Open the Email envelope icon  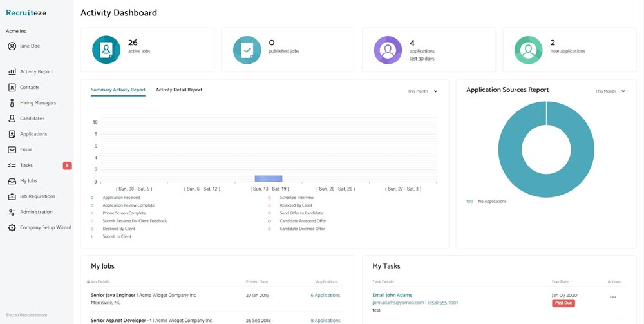(x=12, y=149)
